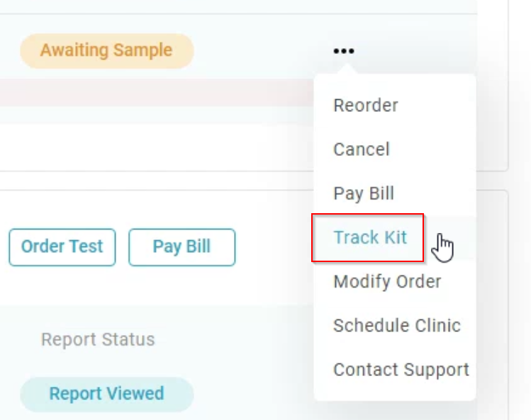Open Contact Support from the menu
This screenshot has width=531, height=420.
click(401, 369)
